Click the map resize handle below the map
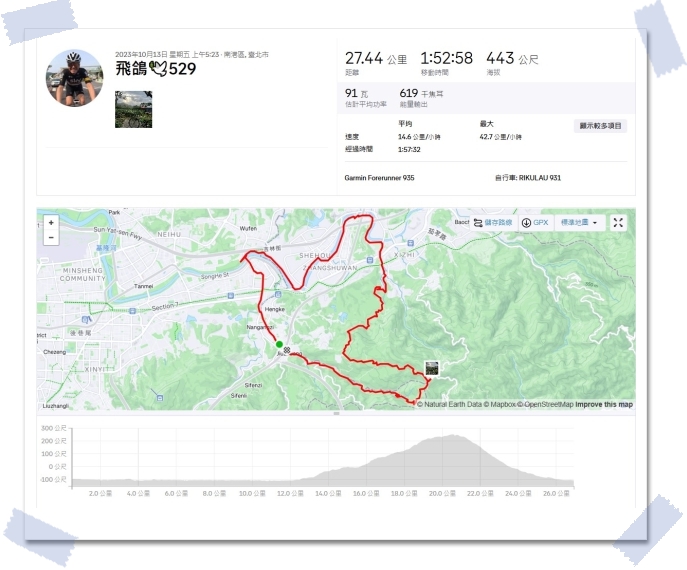 [x=336, y=413]
